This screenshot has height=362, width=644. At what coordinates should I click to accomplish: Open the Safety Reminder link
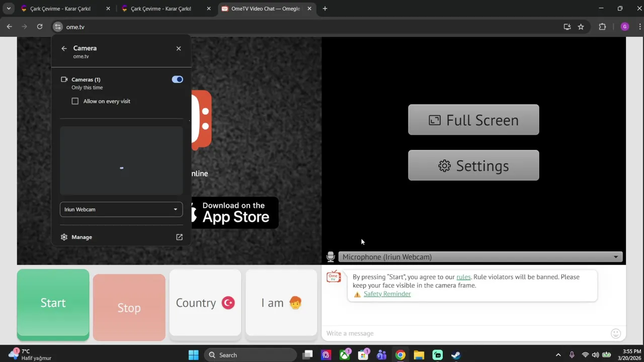click(x=387, y=294)
